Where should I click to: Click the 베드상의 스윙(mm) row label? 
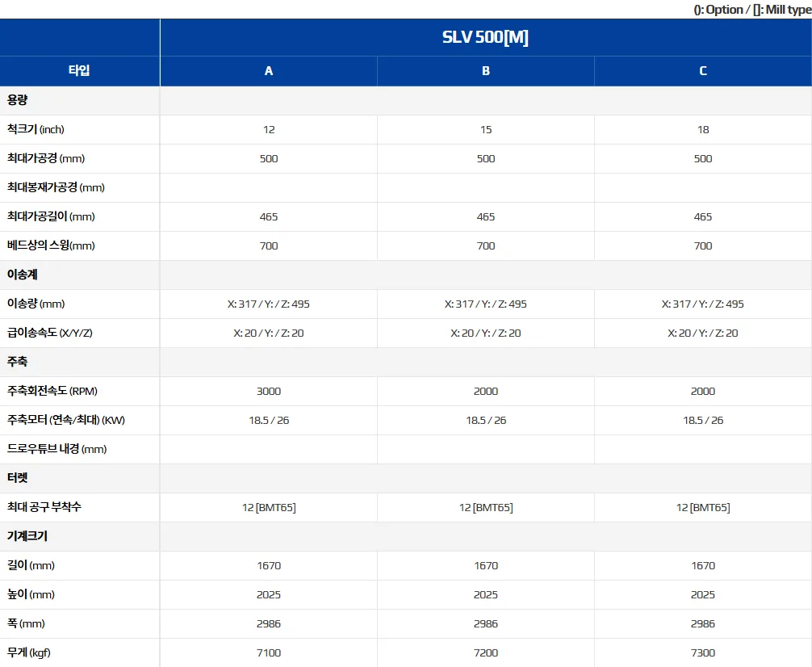[51, 245]
